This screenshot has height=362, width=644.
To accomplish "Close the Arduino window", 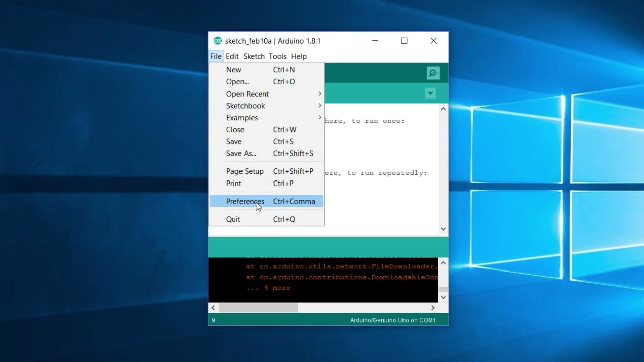I will 433,41.
